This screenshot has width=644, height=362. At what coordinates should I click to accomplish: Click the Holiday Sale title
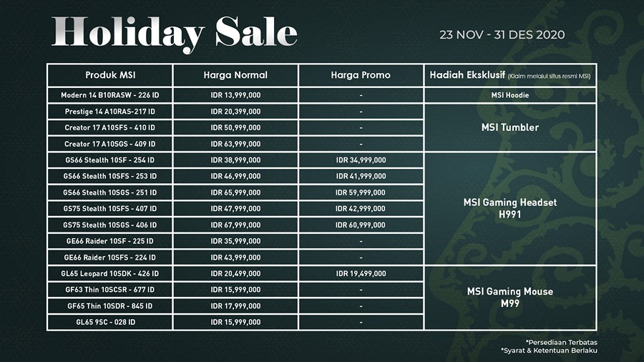click(175, 32)
